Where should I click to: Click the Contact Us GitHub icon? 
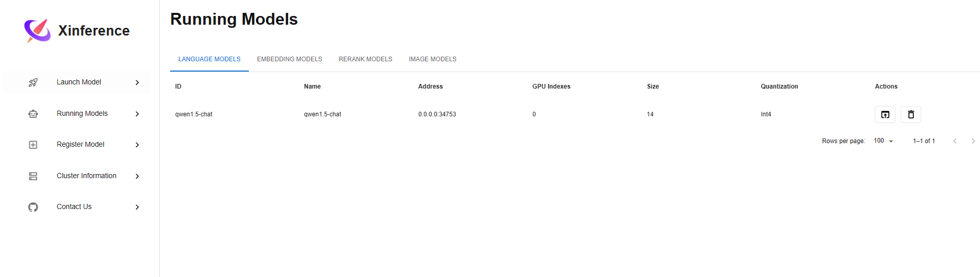[x=33, y=207]
